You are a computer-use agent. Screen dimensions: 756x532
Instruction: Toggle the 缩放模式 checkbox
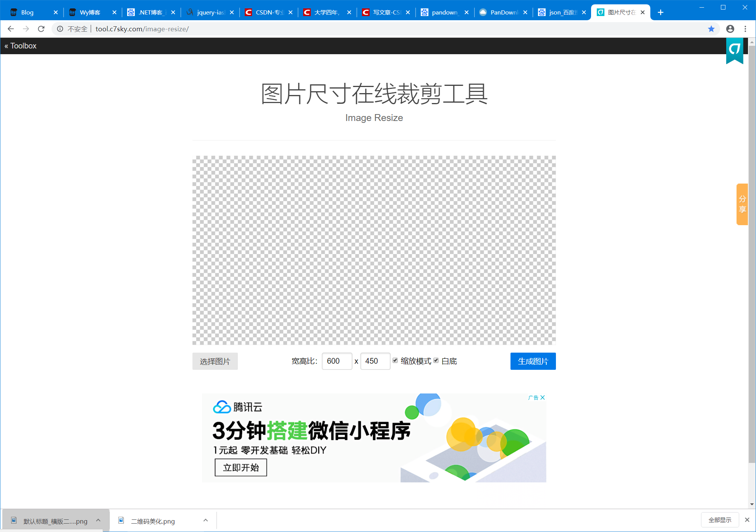(395, 360)
